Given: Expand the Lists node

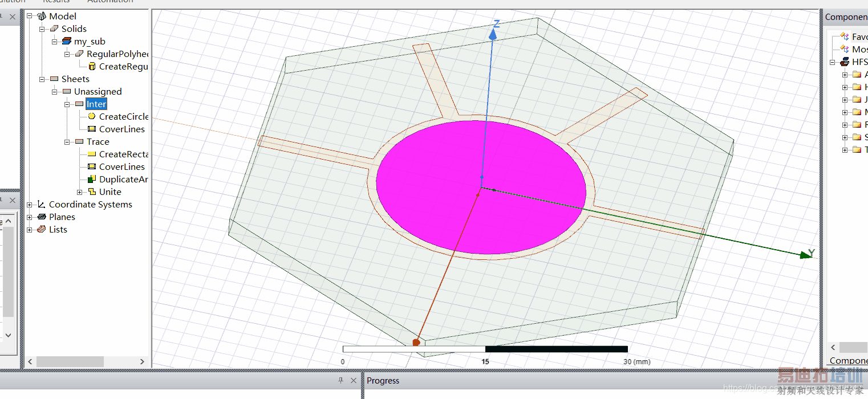Looking at the screenshot, I should point(30,229).
